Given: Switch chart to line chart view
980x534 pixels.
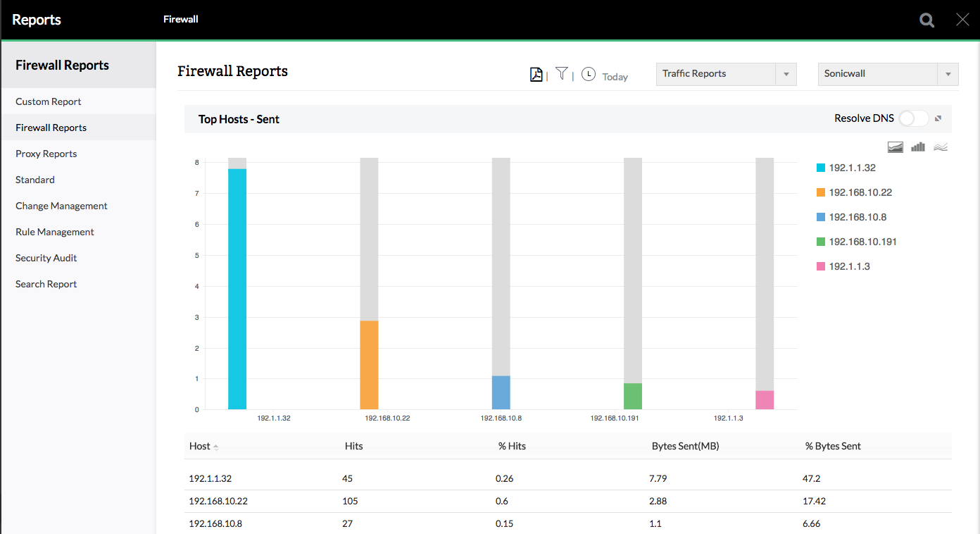Looking at the screenshot, I should (x=940, y=147).
